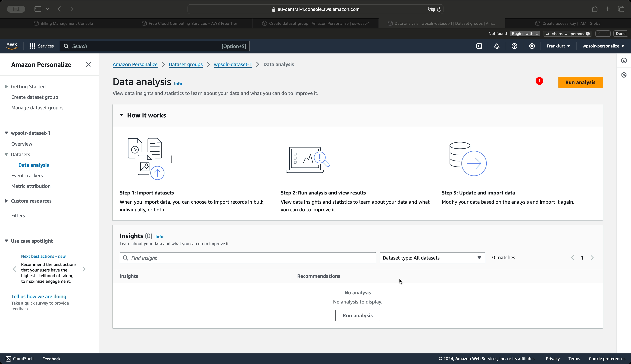Open the Begins with find-mode dropdown
The image size is (631, 364).
pos(525,34)
